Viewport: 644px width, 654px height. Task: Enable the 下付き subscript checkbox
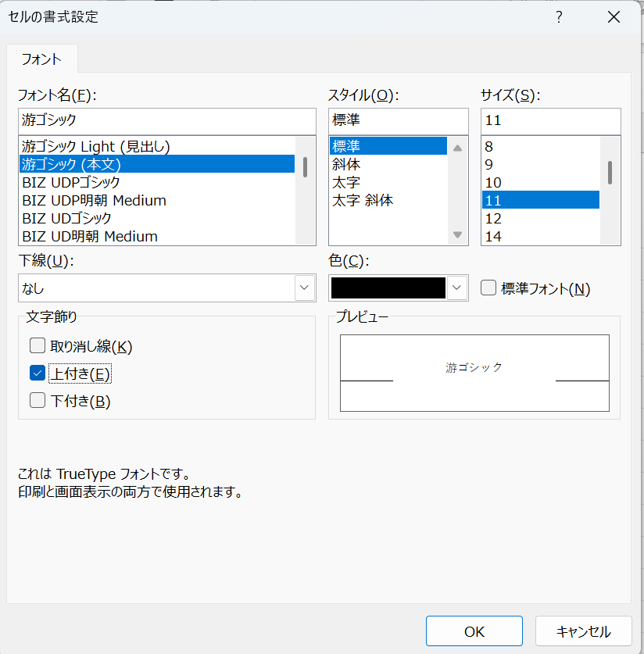pos(38,401)
